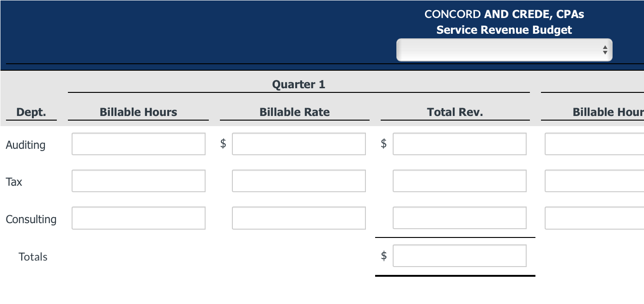This screenshot has height=304, width=644.
Task: Click the Quarter 1 Billable Hours column header
Action: 139,112
